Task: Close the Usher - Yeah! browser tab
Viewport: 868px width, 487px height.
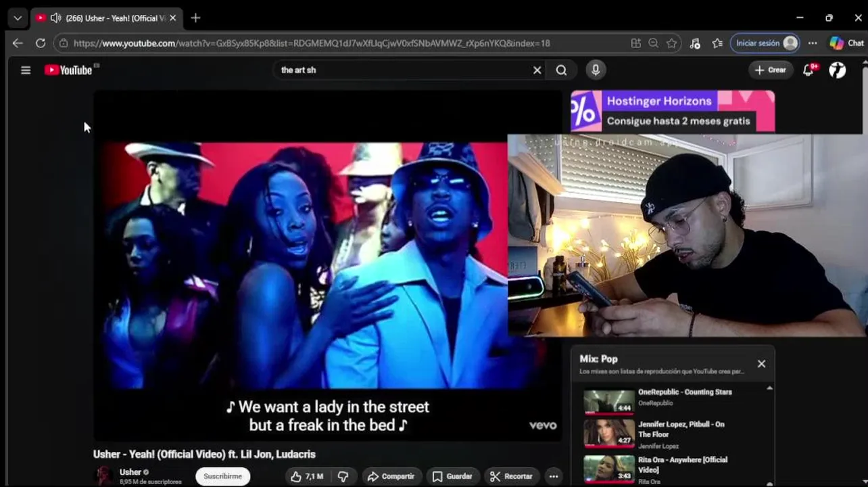Action: pos(172,18)
